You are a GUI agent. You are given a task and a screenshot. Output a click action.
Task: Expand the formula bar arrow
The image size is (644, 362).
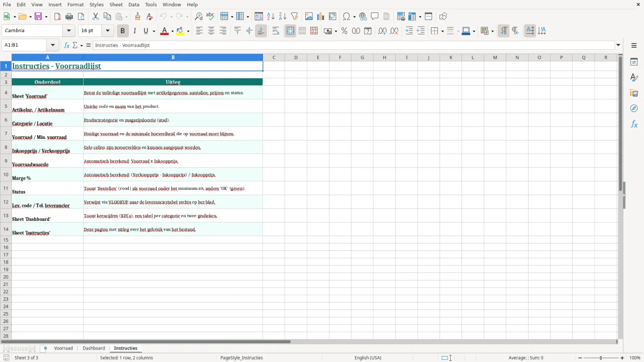pyautogui.click(x=618, y=46)
